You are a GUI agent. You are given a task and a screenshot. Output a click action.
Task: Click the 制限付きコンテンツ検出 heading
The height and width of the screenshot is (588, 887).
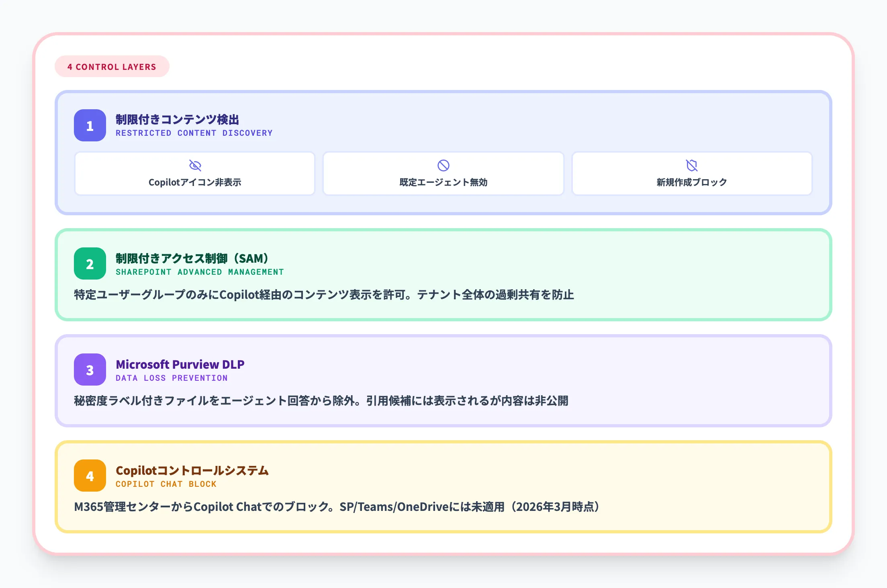click(177, 119)
